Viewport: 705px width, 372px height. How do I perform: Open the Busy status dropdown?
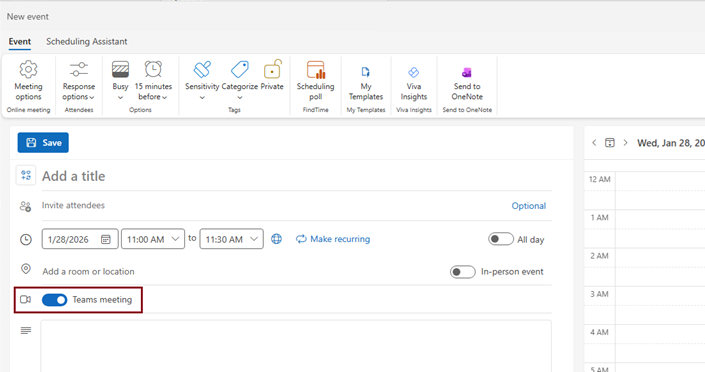click(120, 82)
